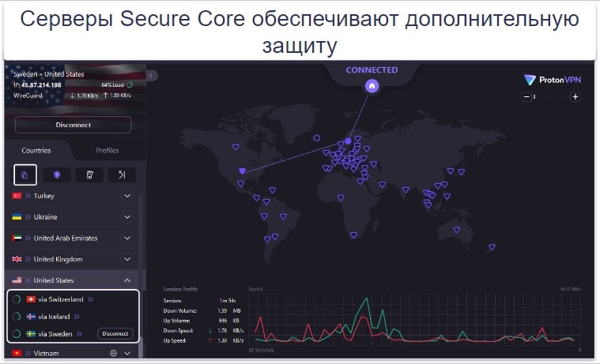The height and width of the screenshot is (364, 600).
Task: Click the WireGuard protocol label
Action: (28, 96)
